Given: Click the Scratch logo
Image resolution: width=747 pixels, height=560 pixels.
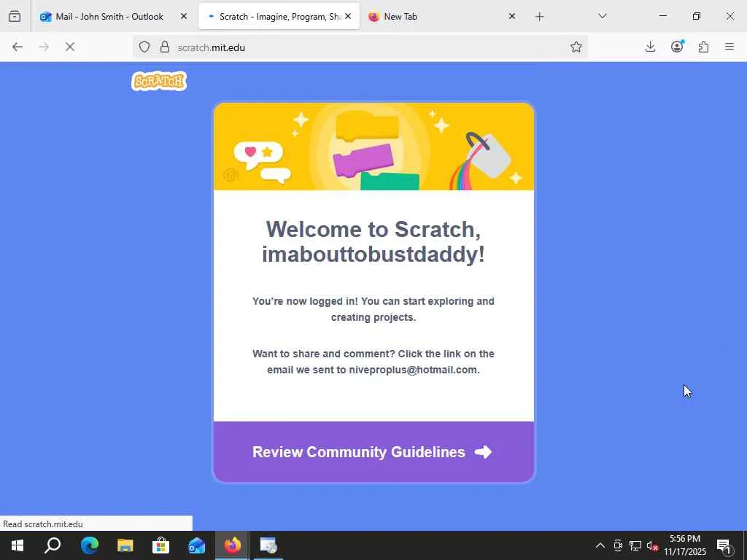Looking at the screenshot, I should coord(159,81).
